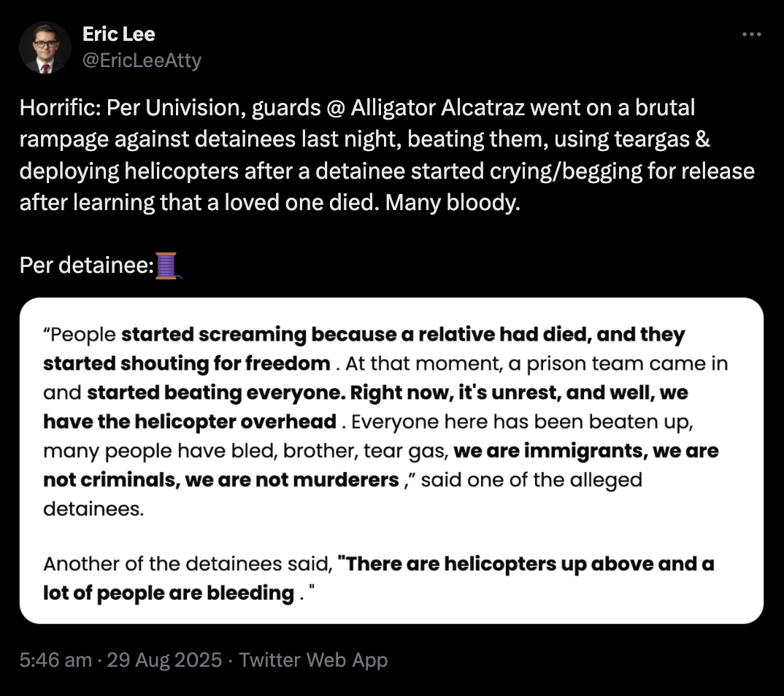Viewport: 784px width, 696px height.
Task: Click Eric Lee's profile avatar photo
Action: pos(45,47)
